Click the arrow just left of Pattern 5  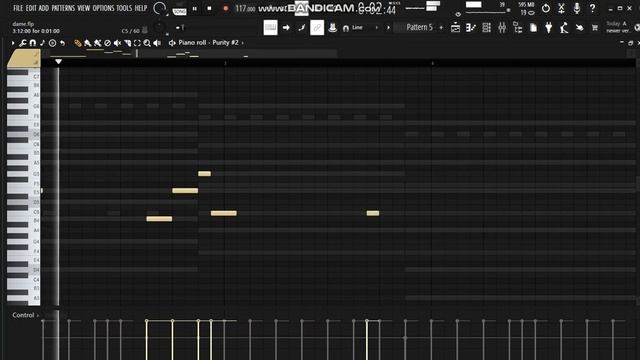click(x=388, y=28)
